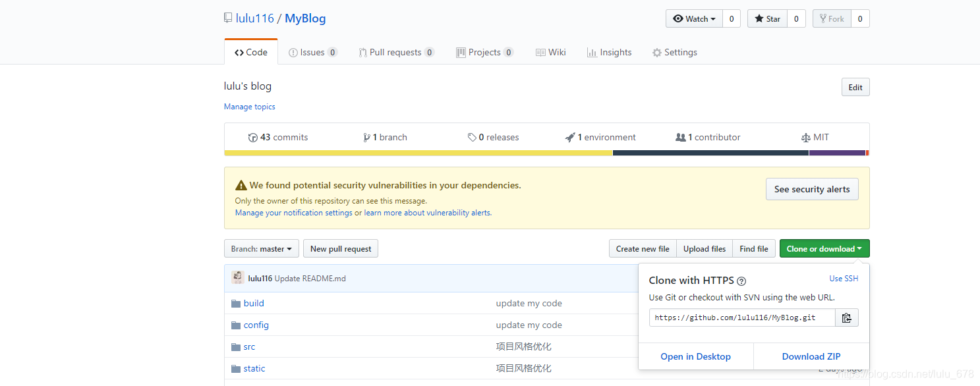This screenshot has height=386, width=980.
Task: Click the Use SSH link
Action: 844,279
